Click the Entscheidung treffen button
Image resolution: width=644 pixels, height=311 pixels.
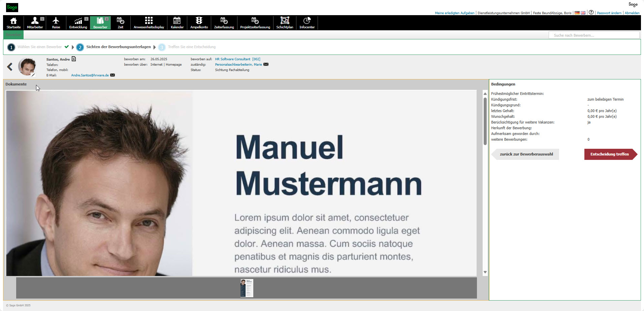(x=610, y=154)
